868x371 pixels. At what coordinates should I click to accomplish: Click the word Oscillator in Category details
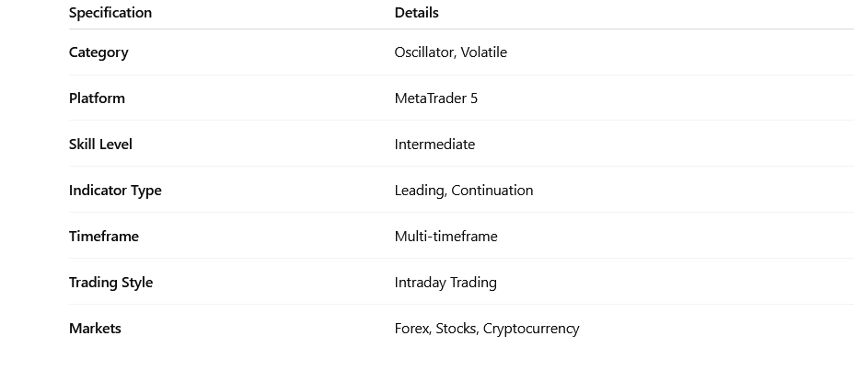point(423,52)
